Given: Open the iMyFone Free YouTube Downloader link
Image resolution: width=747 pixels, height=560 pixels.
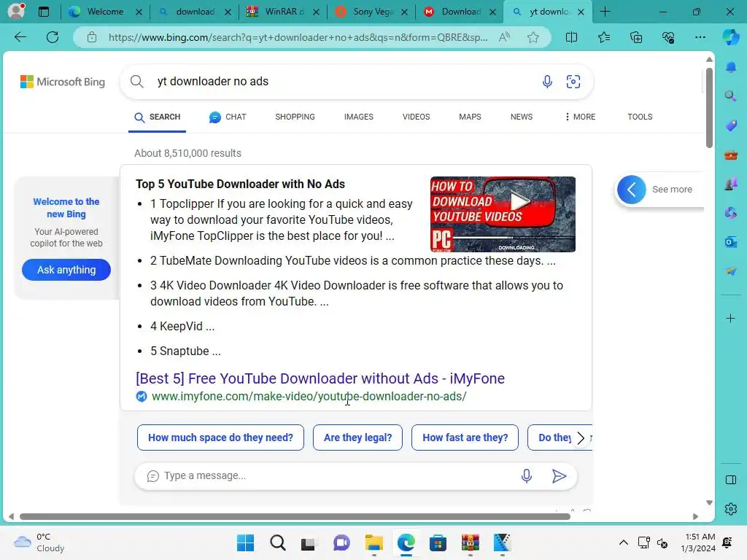Looking at the screenshot, I should [x=320, y=378].
